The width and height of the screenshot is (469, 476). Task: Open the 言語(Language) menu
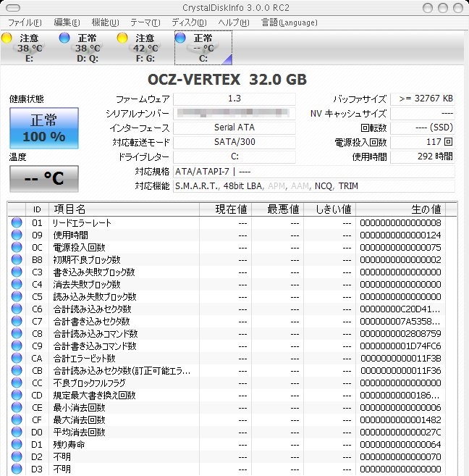tap(290, 22)
